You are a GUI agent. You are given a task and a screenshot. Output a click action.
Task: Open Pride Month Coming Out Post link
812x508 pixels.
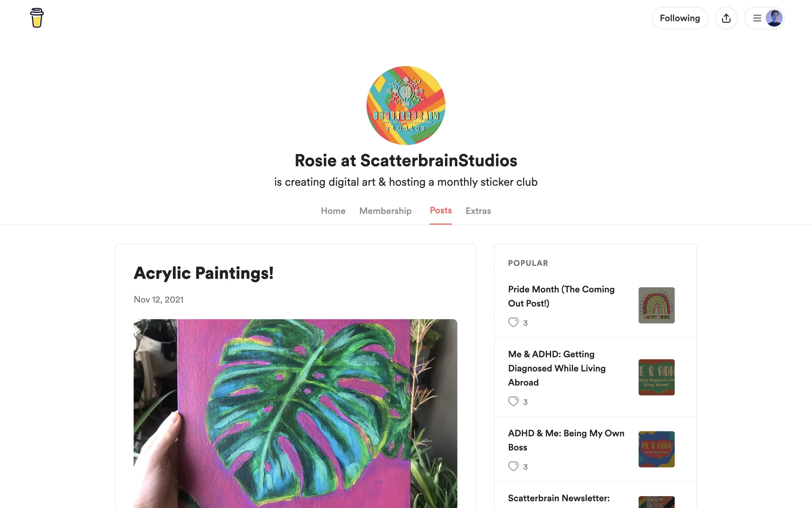click(561, 296)
